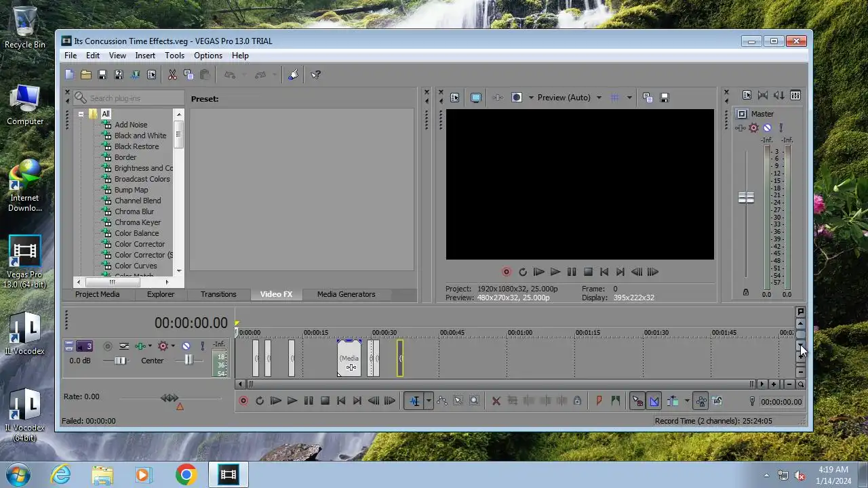This screenshot has width=868, height=488.
Task: Open the project Properties icon
Action: pos(151,75)
